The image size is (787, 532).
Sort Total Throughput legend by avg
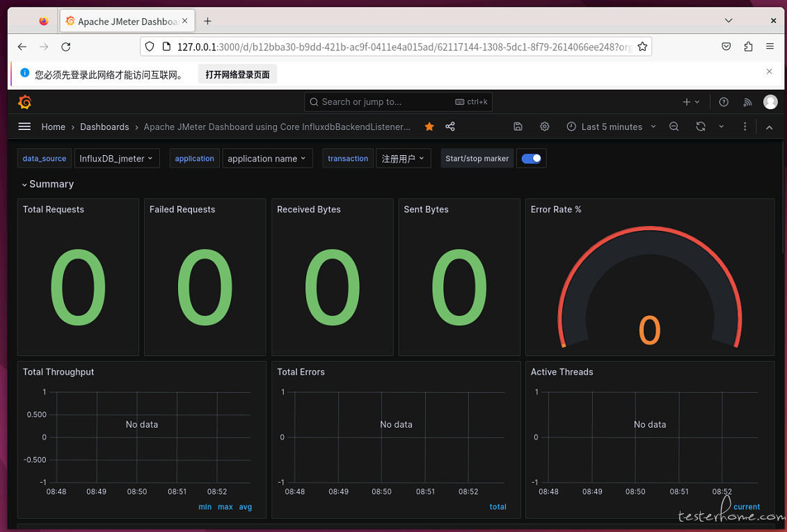click(x=246, y=507)
